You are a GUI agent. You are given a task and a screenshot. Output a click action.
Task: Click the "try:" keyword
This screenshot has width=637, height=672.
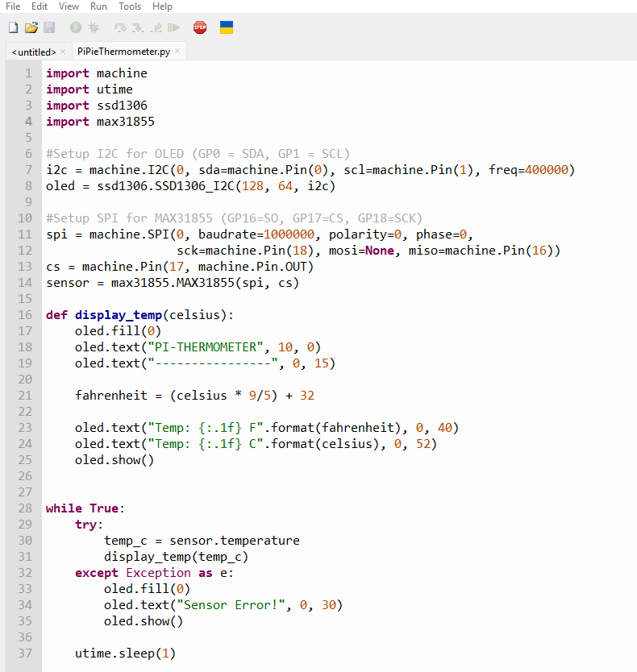[90, 525]
